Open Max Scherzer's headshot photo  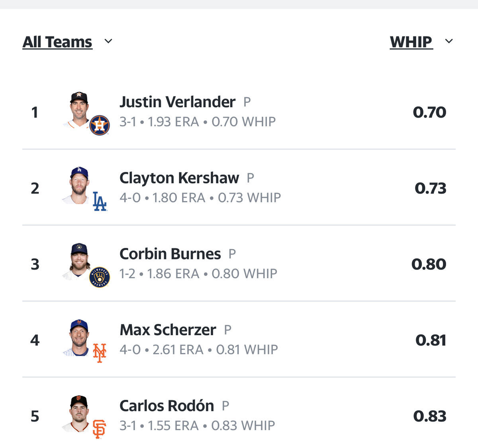point(78,337)
